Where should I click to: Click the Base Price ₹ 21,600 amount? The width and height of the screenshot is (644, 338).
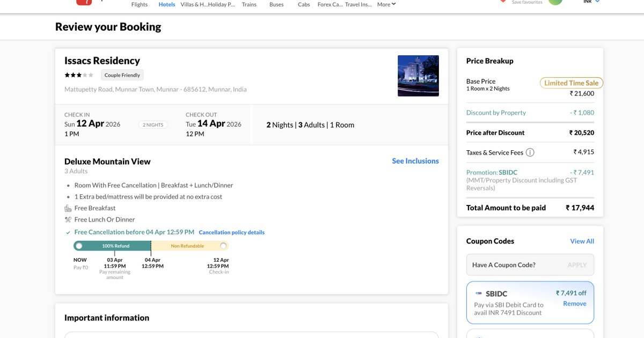coord(582,93)
